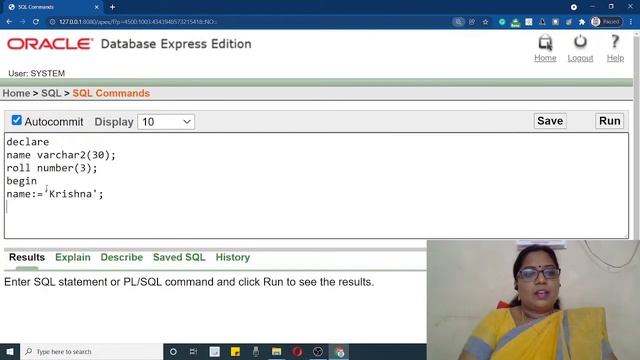Toggle the Autocommit checkbox

16,120
